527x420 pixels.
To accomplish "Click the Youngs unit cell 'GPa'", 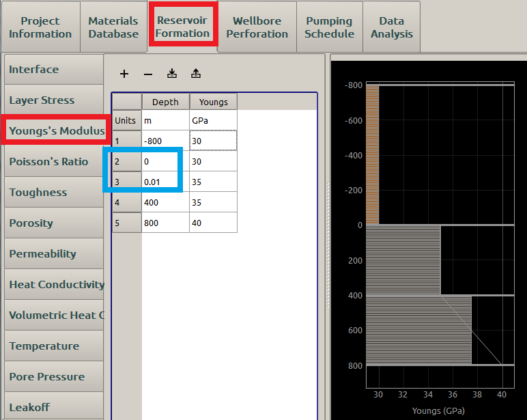I will pos(214,120).
